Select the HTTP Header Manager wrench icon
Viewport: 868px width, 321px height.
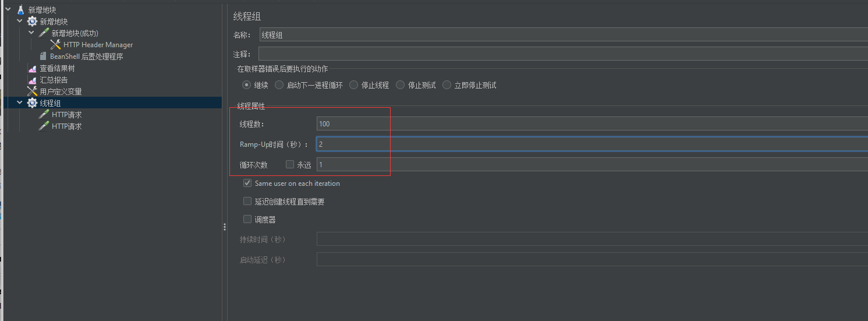click(x=55, y=45)
